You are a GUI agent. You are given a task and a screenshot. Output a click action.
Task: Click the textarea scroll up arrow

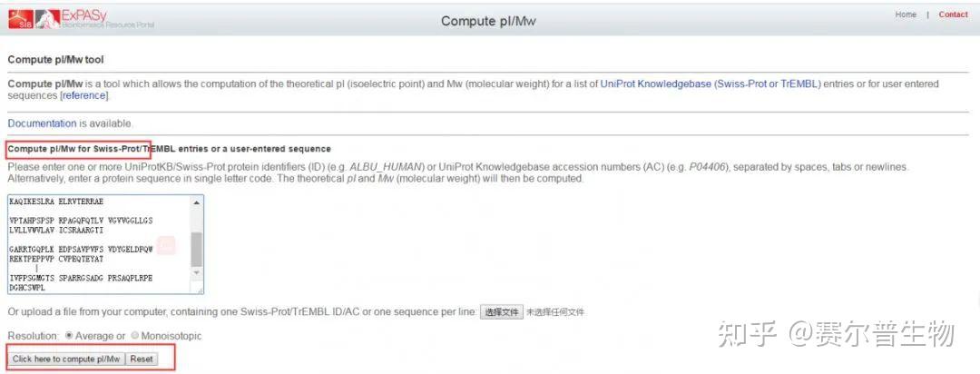197,201
